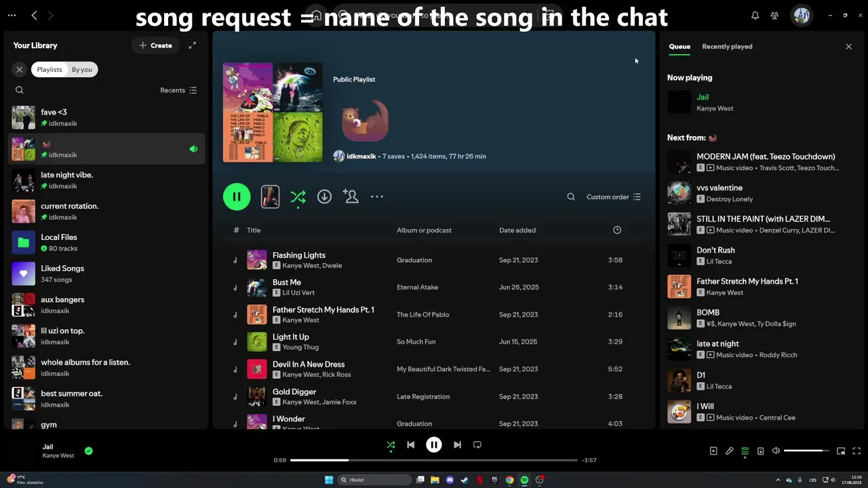Seek in the song progress bar

coord(434,460)
